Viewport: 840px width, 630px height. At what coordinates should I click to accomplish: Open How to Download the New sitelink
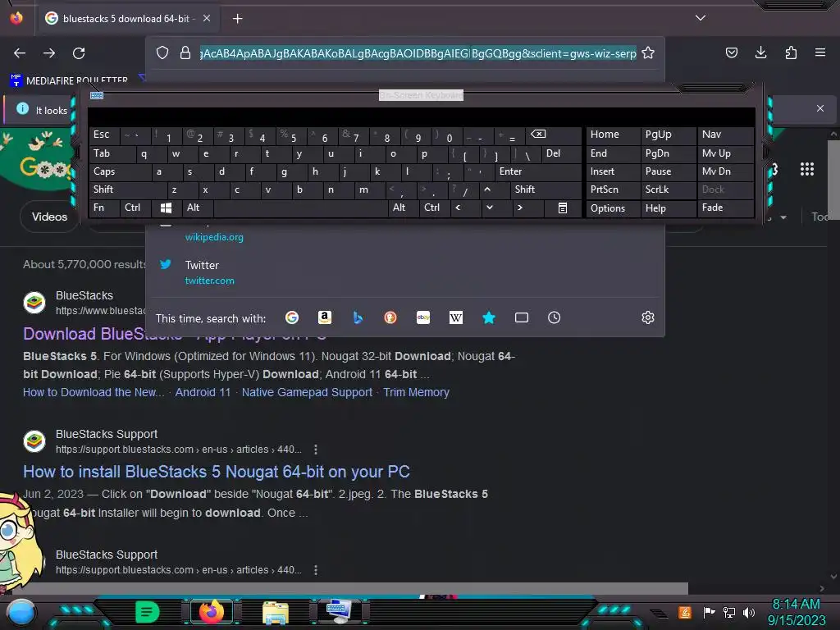[94, 392]
